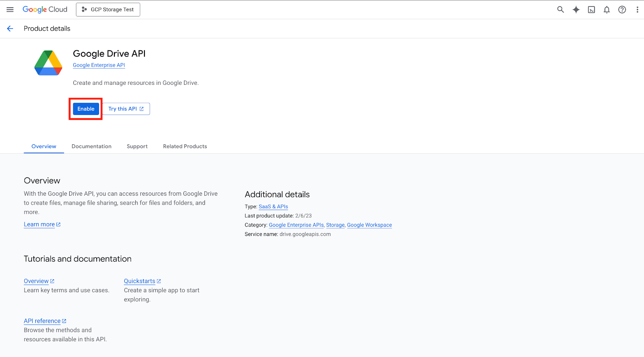Open the Related Products tab
Image resolution: width=644 pixels, height=357 pixels.
(x=185, y=146)
